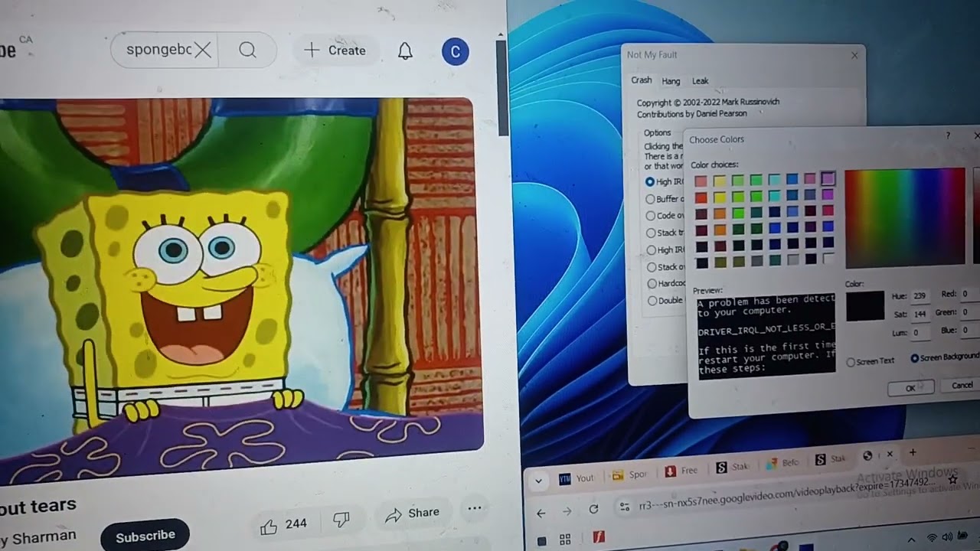
Task: Click OK in Choose Colors dialog
Action: [910, 388]
